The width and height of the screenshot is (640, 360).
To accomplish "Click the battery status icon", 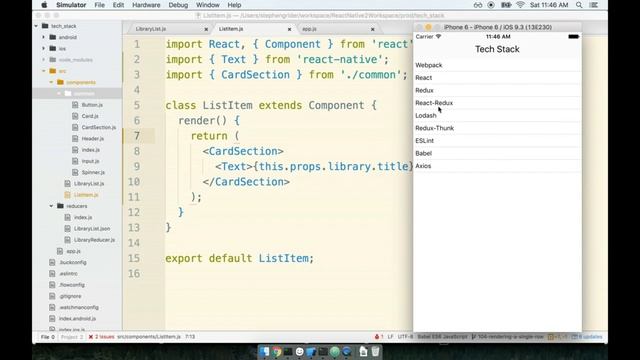I will pyautogui.click(x=506, y=5).
